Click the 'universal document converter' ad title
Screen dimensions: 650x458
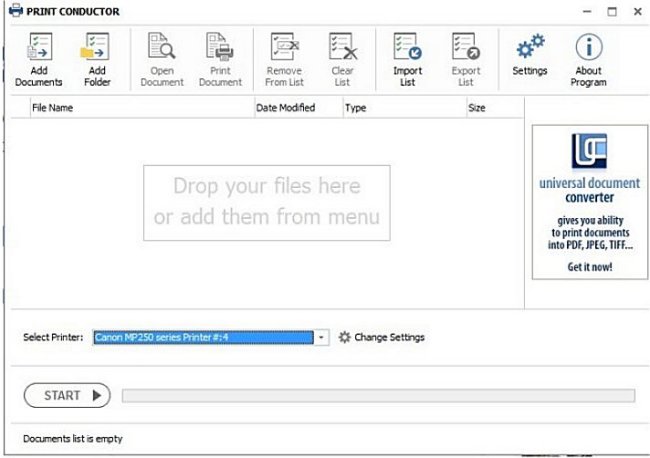pos(589,190)
